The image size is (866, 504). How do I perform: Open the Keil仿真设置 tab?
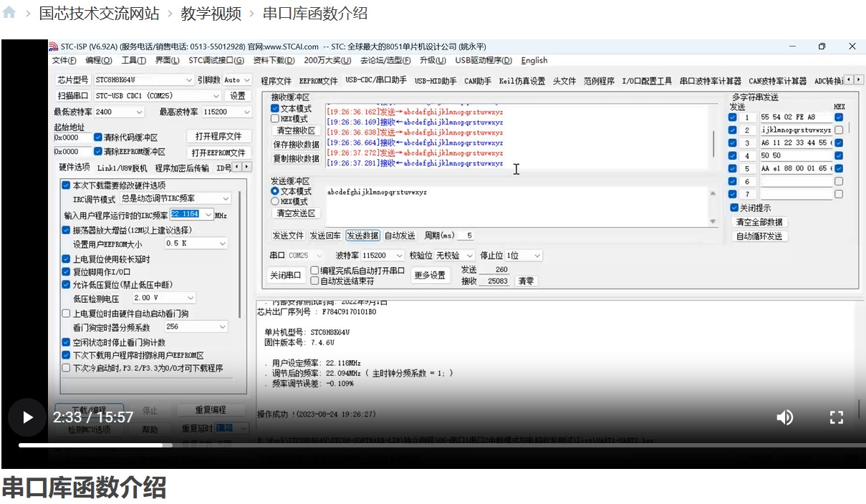(522, 81)
